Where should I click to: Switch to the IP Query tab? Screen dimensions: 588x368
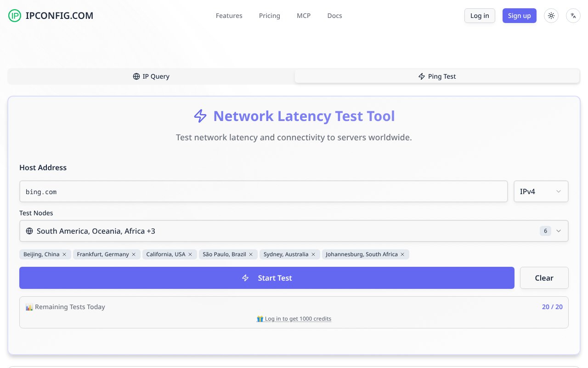[151, 76]
